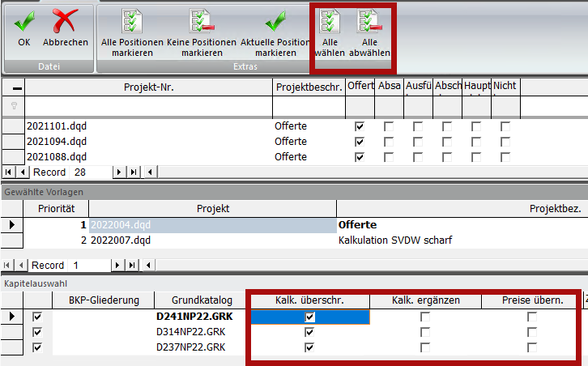
Task: Choose Keine Positionen markieren icon
Action: click(201, 21)
